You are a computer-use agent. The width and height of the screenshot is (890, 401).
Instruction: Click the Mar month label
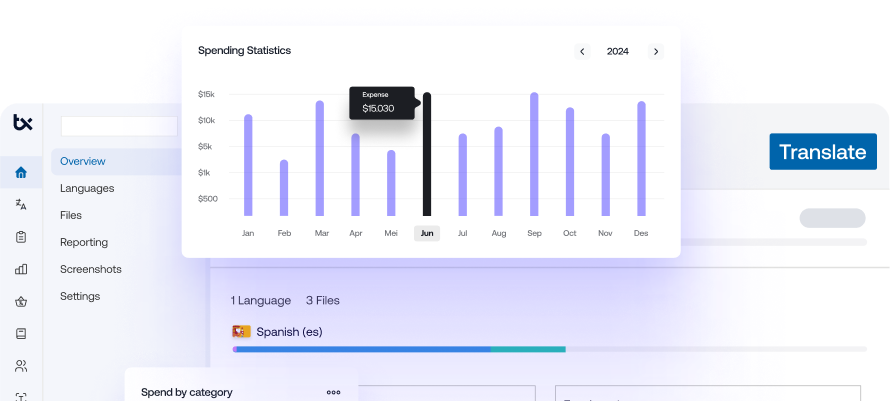[322, 233]
